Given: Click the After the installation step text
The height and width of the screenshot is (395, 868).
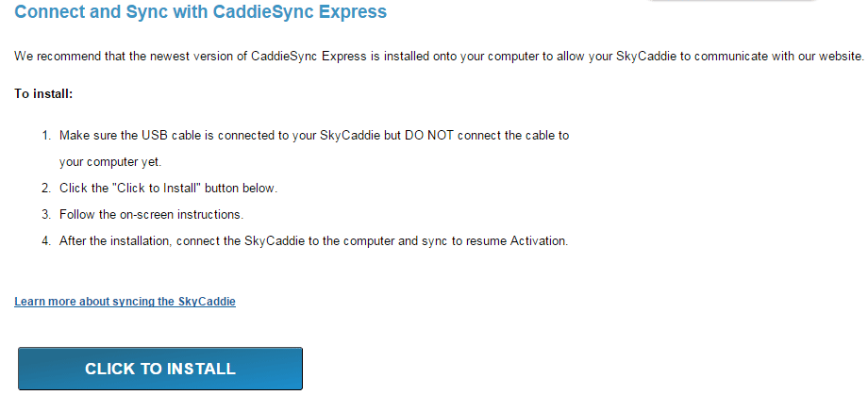Looking at the screenshot, I should tap(314, 241).
